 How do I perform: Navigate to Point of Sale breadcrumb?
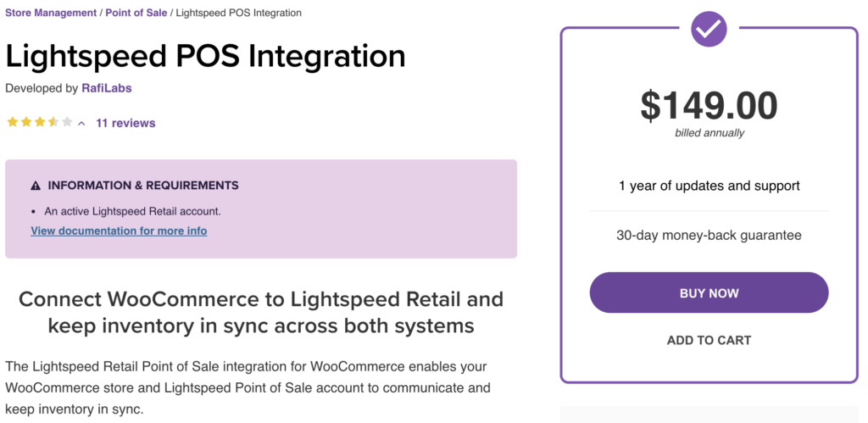(x=136, y=13)
